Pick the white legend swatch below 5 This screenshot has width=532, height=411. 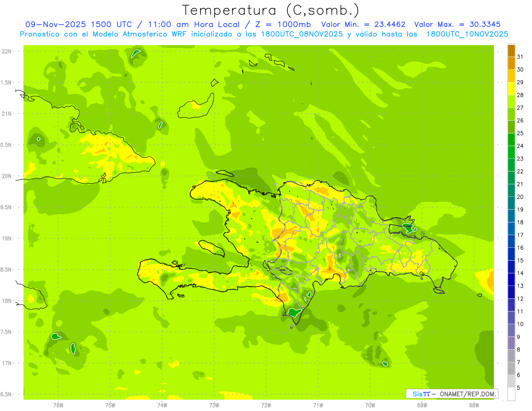511,394
